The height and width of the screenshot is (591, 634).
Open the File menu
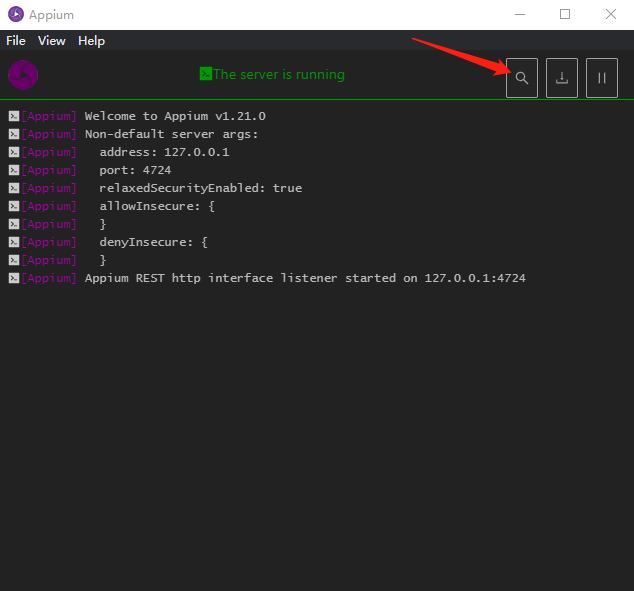(16, 41)
